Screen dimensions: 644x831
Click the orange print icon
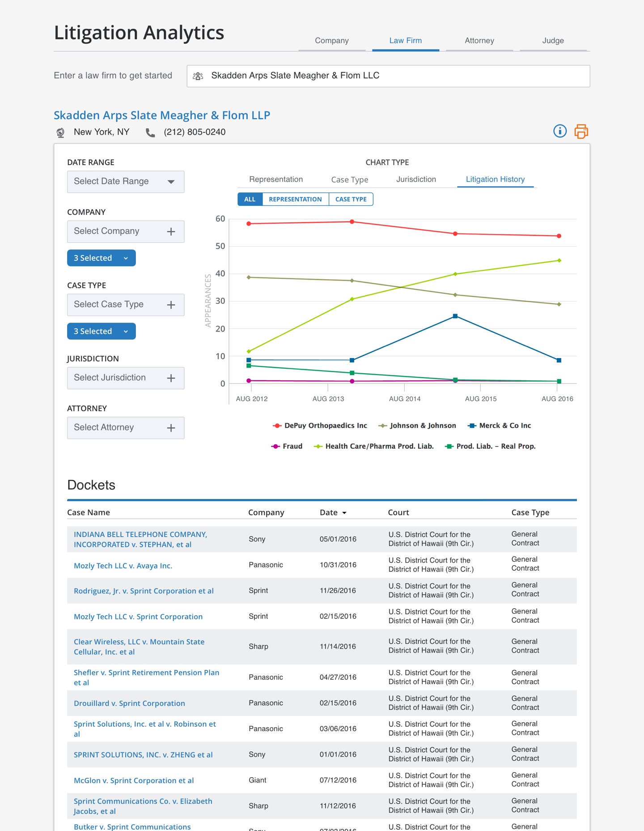[581, 131]
